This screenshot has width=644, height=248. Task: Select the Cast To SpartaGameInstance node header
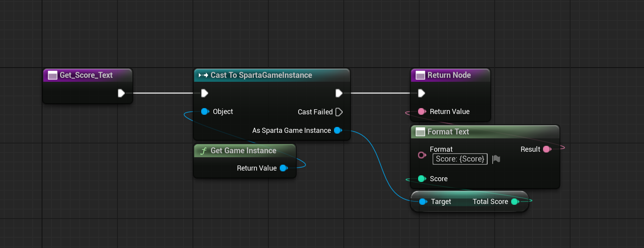(x=272, y=75)
